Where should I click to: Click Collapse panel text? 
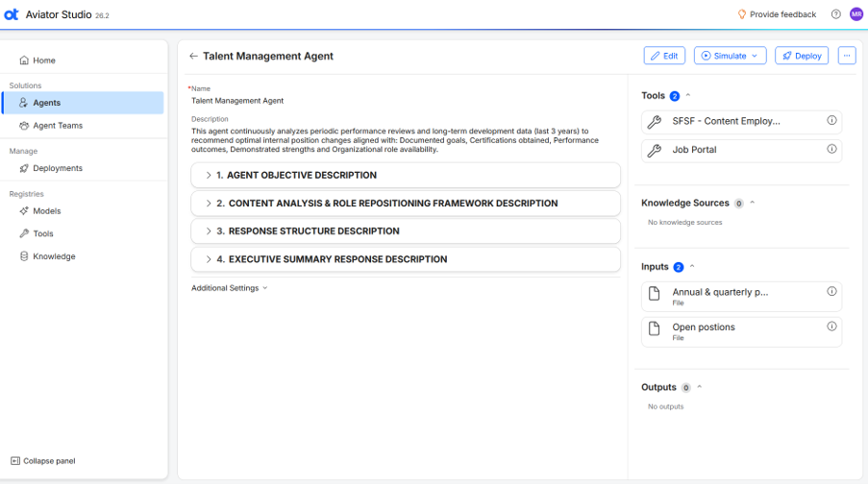click(x=49, y=461)
